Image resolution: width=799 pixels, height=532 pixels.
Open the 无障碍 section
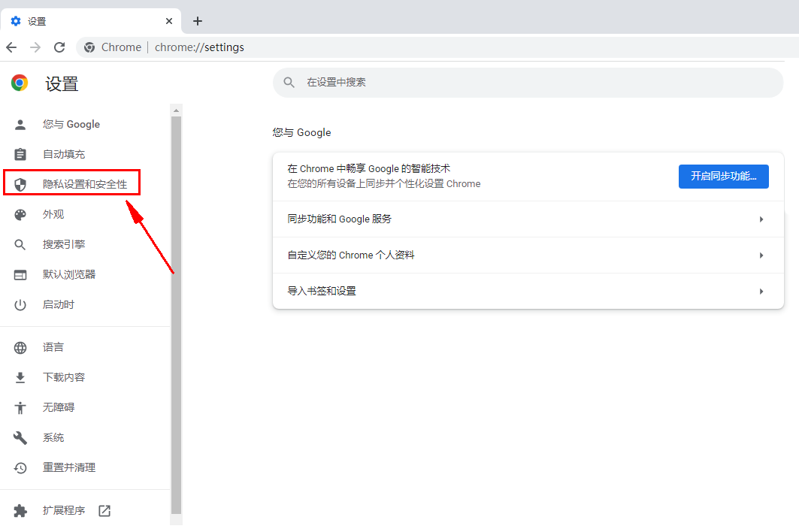click(x=59, y=408)
